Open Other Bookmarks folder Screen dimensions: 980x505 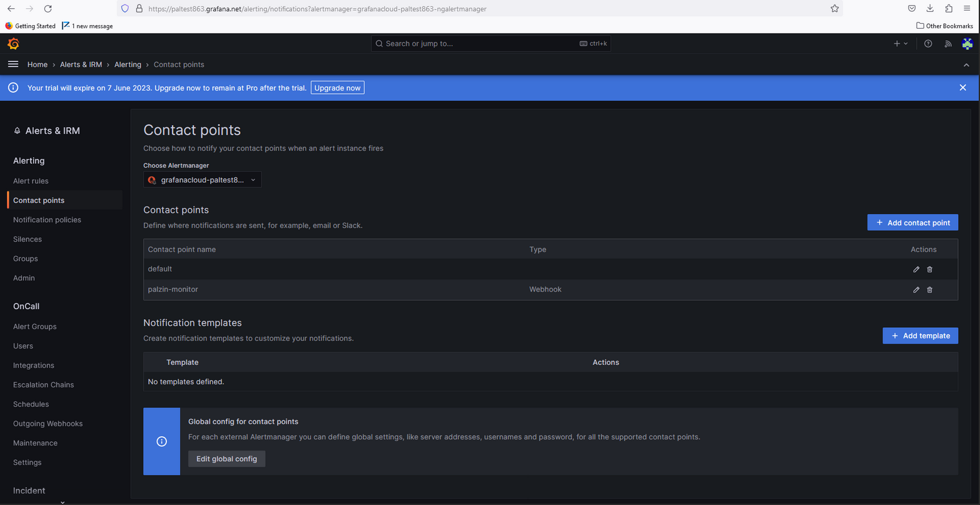tap(944, 26)
